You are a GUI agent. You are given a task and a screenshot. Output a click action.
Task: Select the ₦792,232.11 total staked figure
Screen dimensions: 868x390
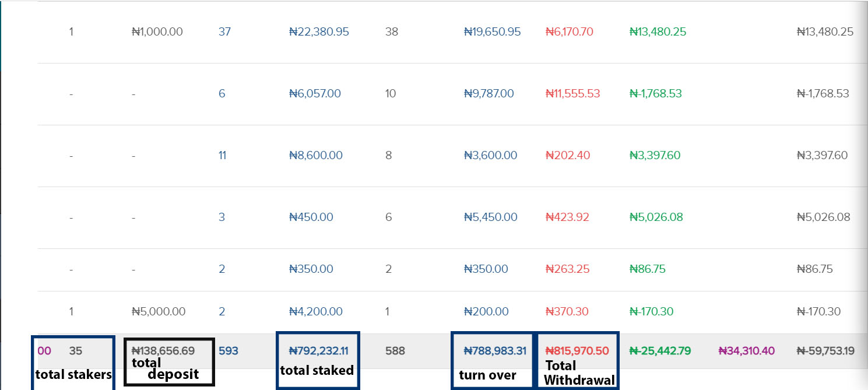tap(319, 352)
